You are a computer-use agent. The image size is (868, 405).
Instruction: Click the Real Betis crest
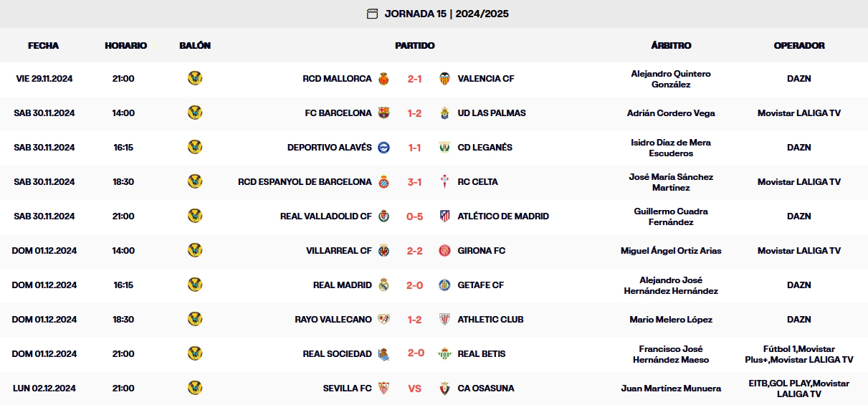coord(444,354)
